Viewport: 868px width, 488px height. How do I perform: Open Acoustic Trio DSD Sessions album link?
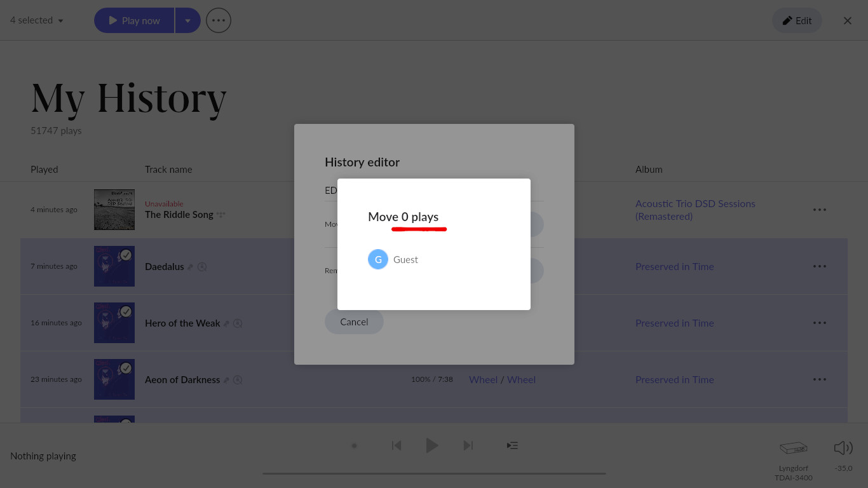(x=695, y=210)
